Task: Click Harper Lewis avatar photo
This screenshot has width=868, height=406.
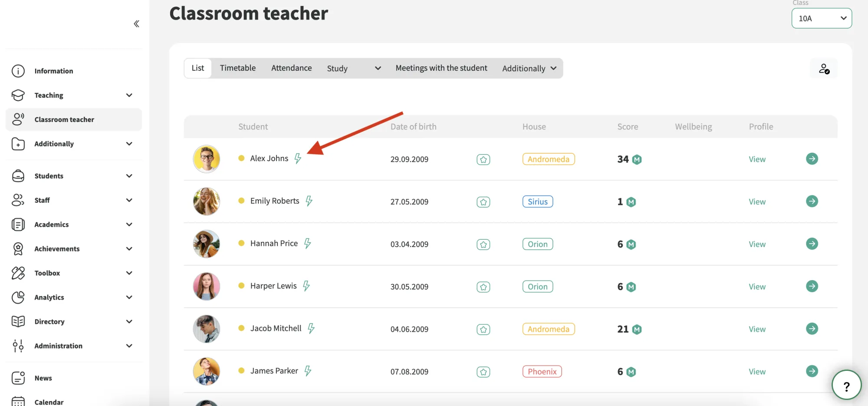Action: point(206,287)
